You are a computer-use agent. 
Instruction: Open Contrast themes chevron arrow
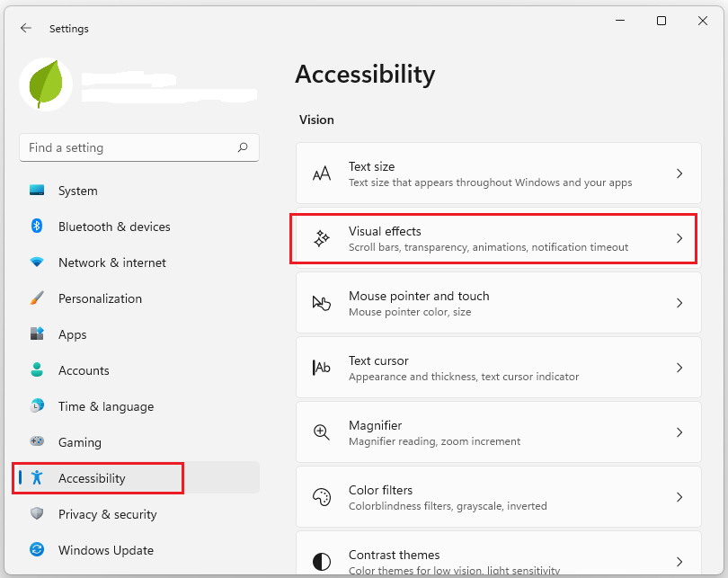(x=679, y=562)
